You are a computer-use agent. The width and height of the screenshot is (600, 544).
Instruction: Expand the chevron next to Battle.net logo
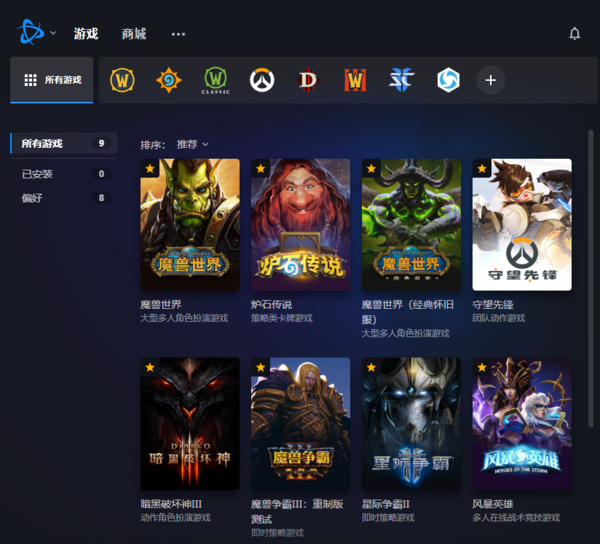(x=53, y=33)
